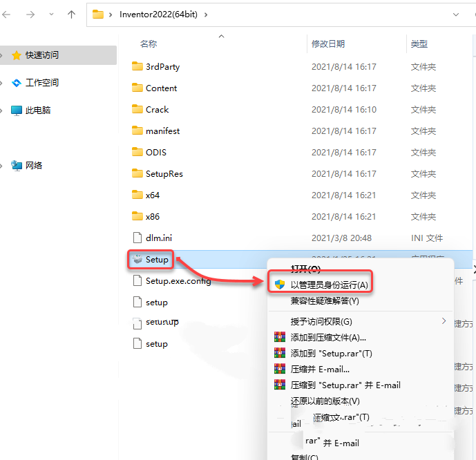Click the date 2021/3/8 20:48

click(x=341, y=238)
